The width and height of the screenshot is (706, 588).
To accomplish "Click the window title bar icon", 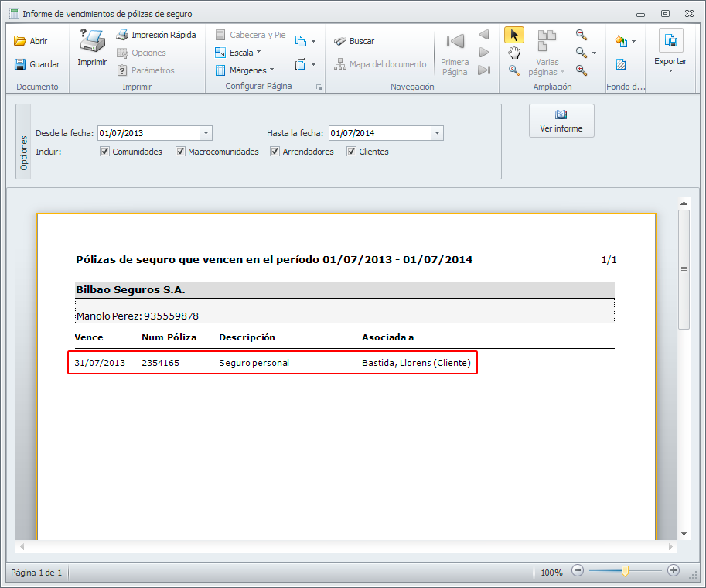I will point(14,13).
